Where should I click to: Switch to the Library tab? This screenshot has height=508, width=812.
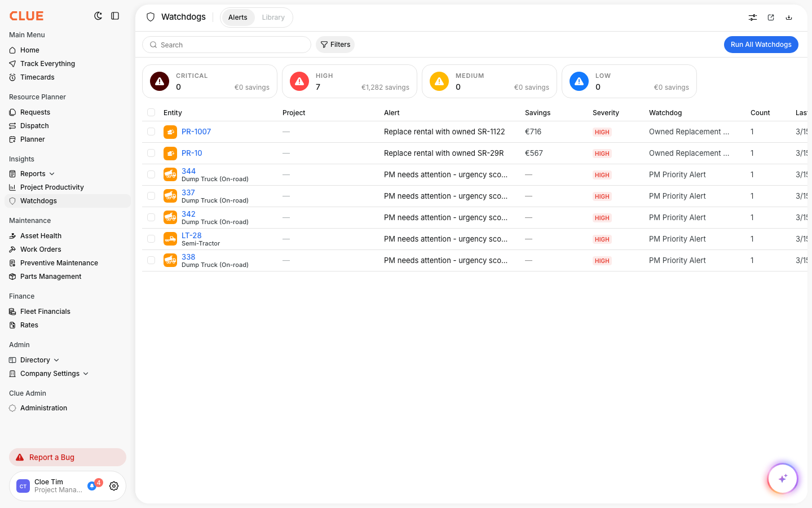(x=273, y=17)
